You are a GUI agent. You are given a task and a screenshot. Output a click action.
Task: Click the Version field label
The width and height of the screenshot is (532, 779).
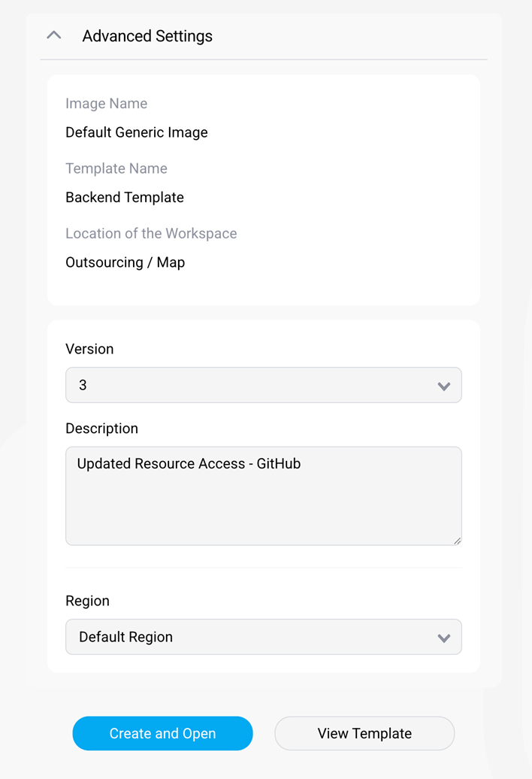click(x=89, y=349)
